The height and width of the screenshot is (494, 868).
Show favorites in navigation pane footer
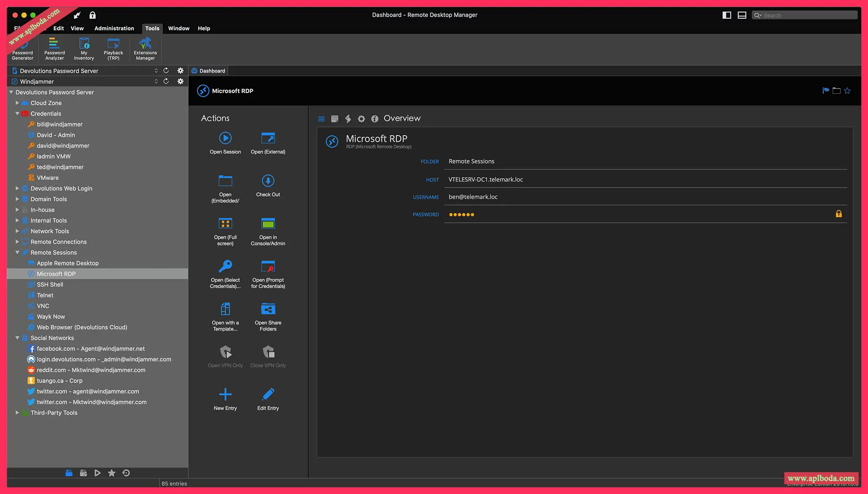point(112,473)
